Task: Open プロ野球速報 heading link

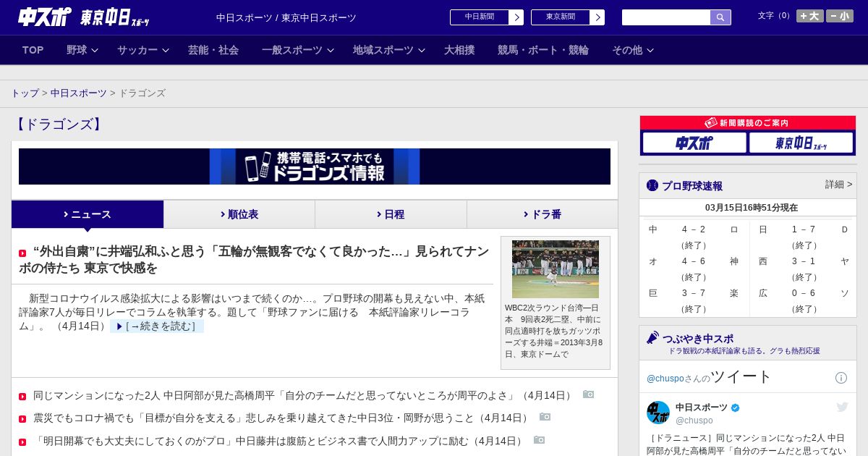Action: 692,186
